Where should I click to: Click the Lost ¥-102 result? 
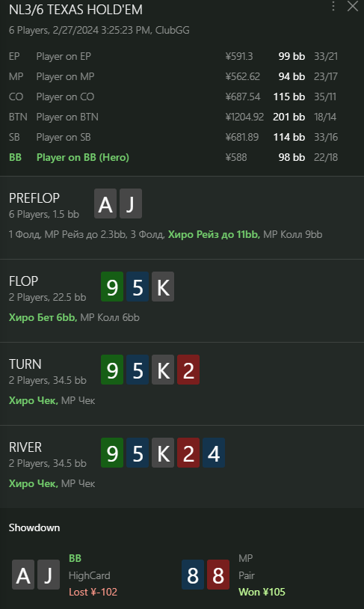[x=93, y=592]
